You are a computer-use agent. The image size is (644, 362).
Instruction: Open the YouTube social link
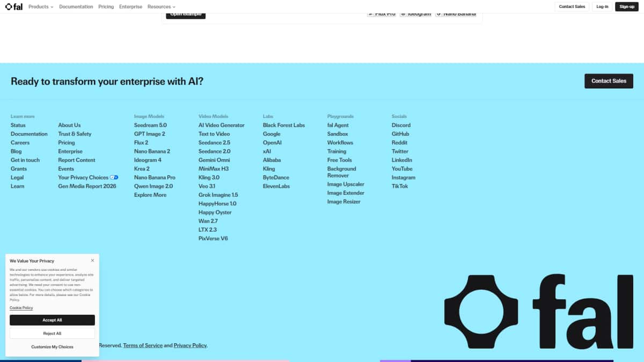click(402, 169)
